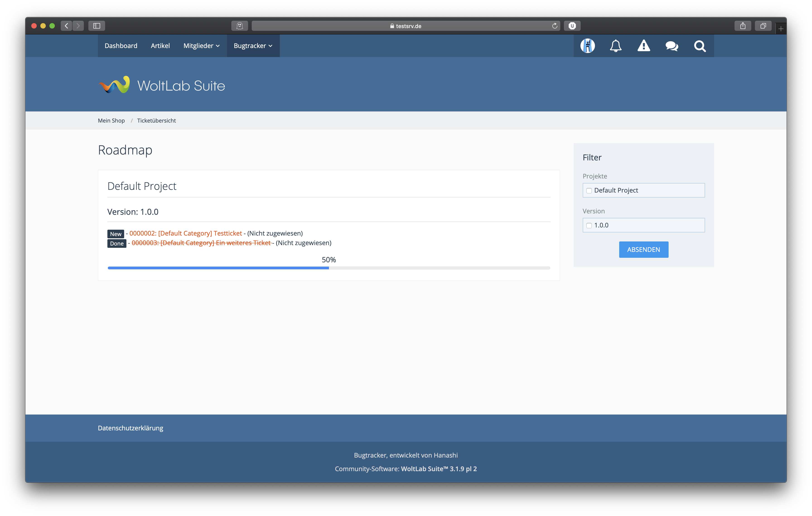812x516 pixels.
Task: Open the search magnifier icon
Action: (700, 46)
